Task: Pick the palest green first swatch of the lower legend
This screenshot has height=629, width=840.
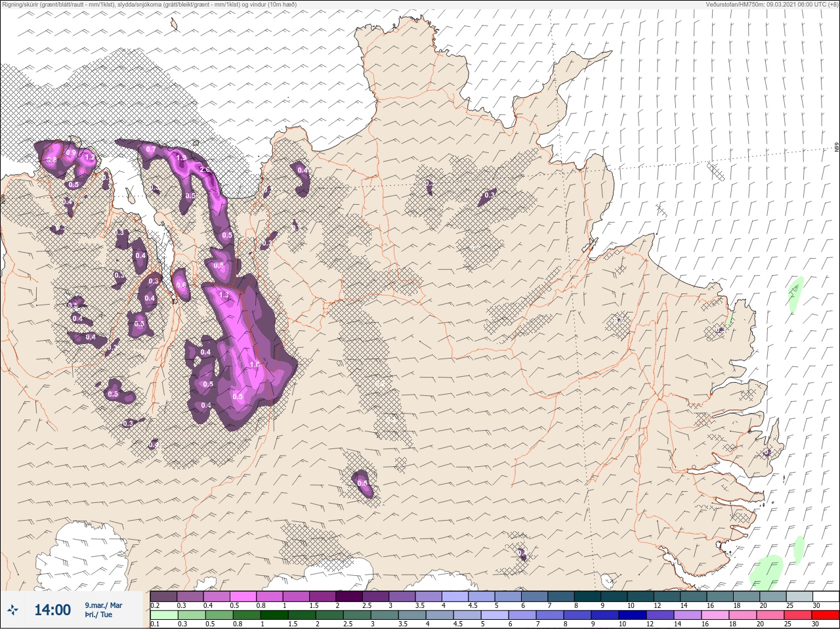Action: [x=163, y=615]
